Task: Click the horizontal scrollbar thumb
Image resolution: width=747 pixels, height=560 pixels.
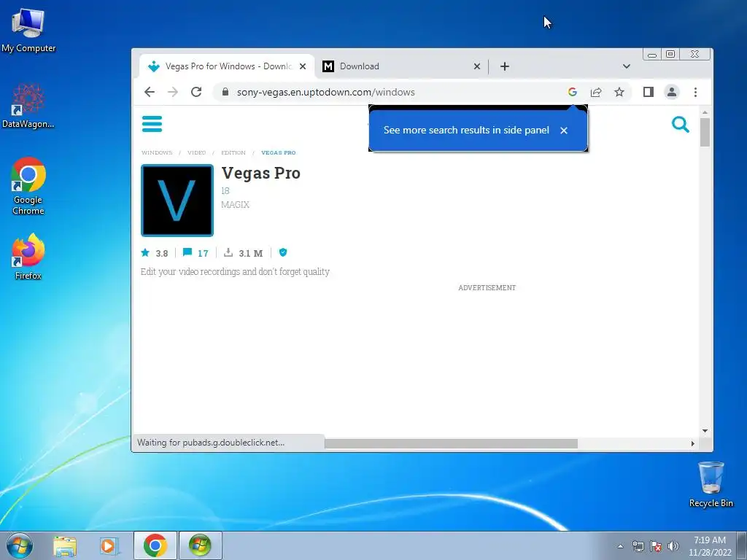Action: (451, 443)
